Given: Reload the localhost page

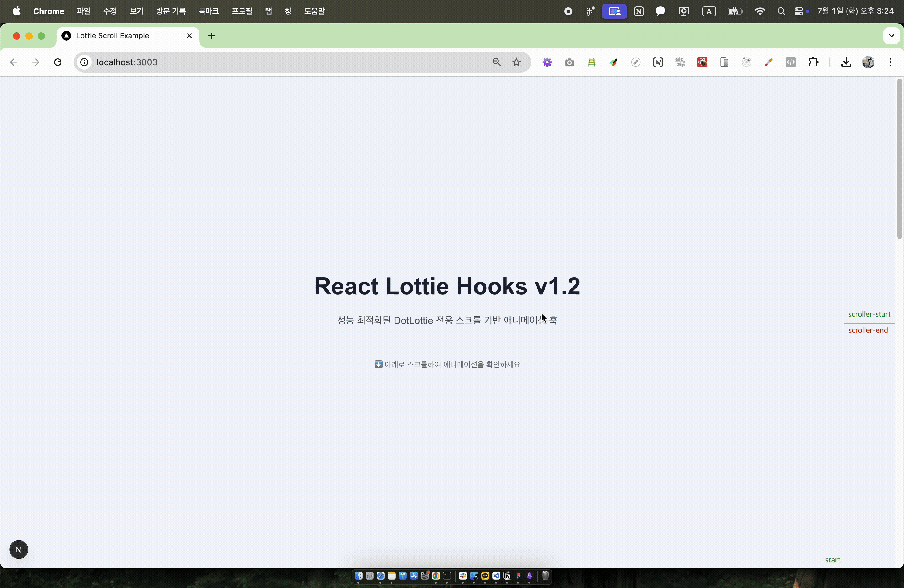Looking at the screenshot, I should coord(58,62).
